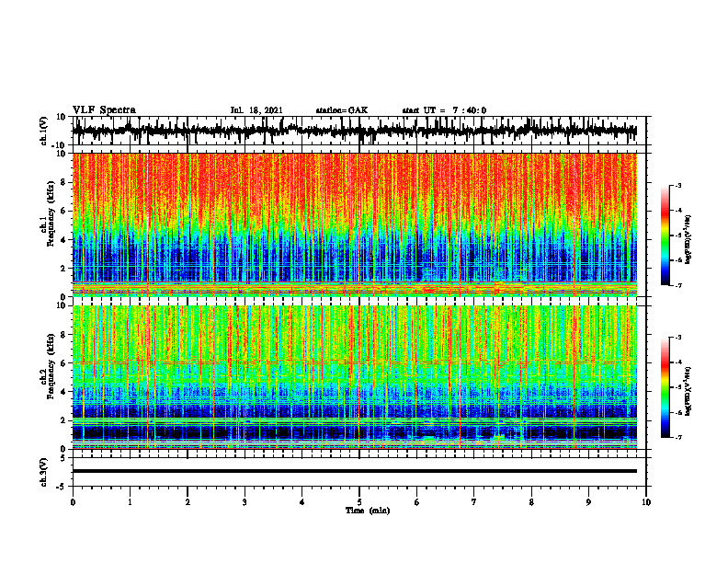Click the ch.2 "Frequency (kHz)" axis label

click(x=50, y=366)
